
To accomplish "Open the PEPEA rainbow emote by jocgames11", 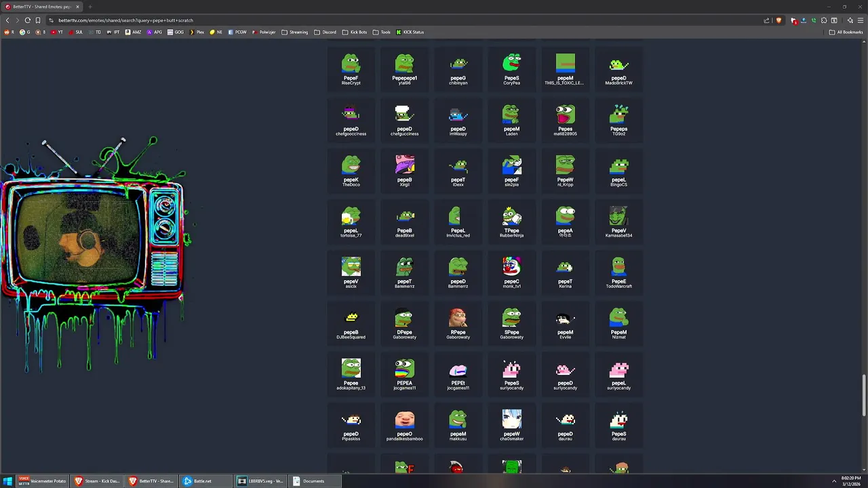I will [404, 374].
